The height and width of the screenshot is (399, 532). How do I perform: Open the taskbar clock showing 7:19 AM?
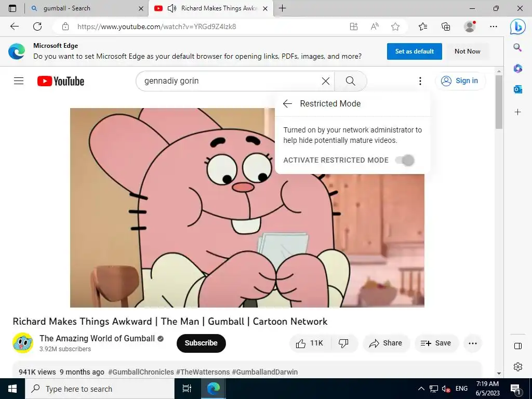tap(487, 389)
